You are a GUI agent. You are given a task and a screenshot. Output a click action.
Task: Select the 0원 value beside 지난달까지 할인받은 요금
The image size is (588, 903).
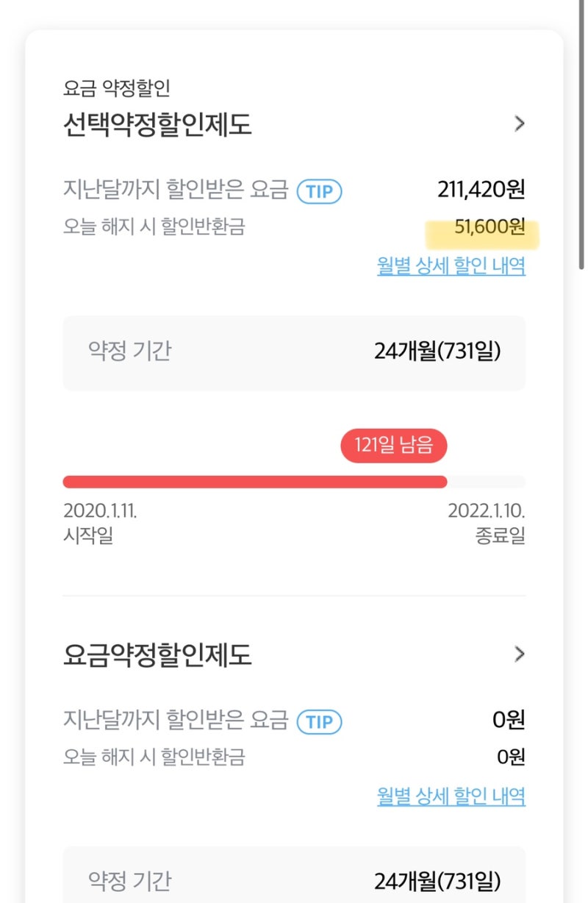click(509, 720)
